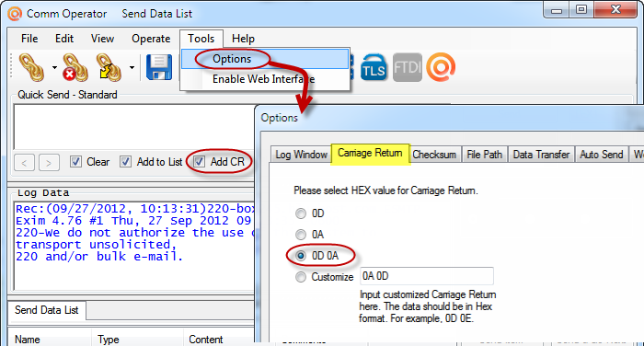The image size is (644, 346).
Task: Select the 0D 0A radio button
Action: tap(301, 256)
